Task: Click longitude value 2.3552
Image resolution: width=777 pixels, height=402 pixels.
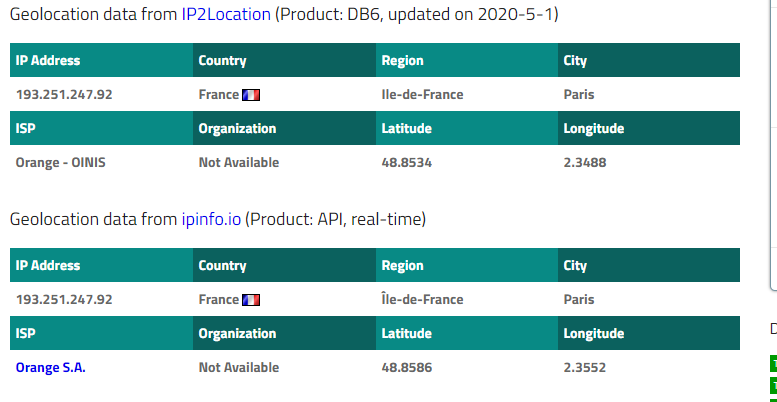Action: 585,367
